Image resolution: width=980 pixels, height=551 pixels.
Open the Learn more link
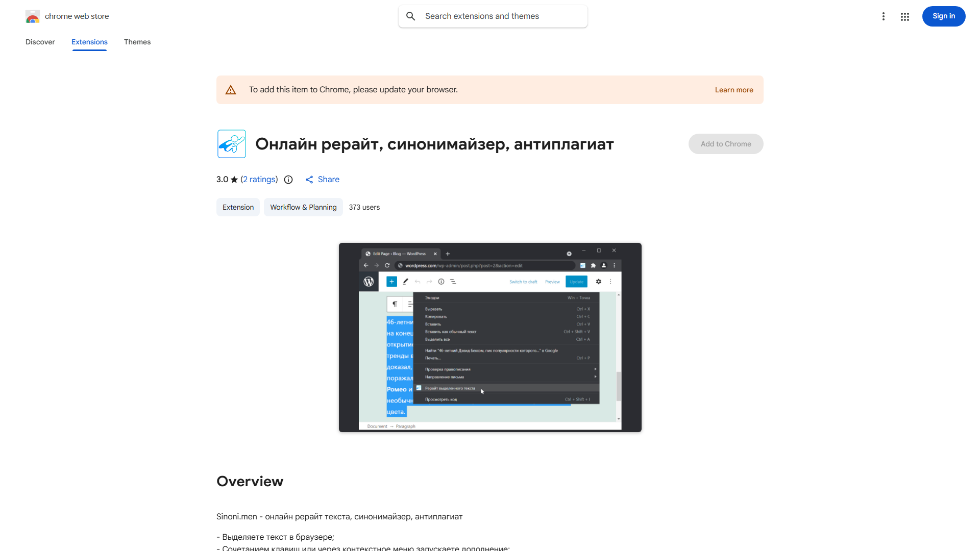(733, 90)
